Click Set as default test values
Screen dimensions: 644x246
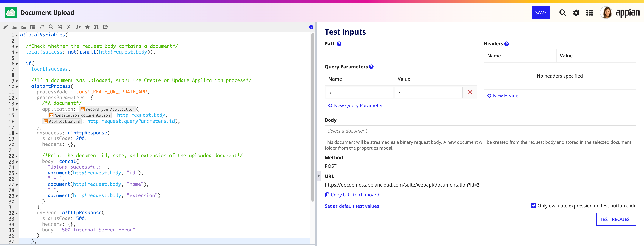coord(352,206)
